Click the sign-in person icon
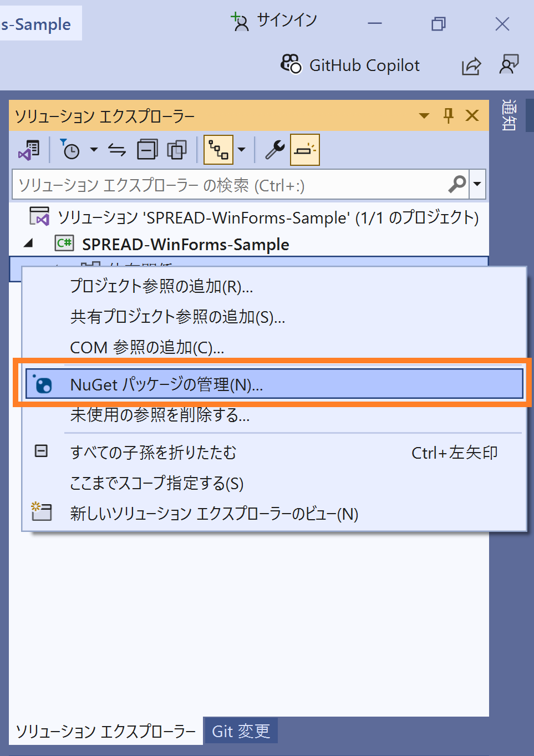Viewport: 534px width, 756px height. pos(240,22)
